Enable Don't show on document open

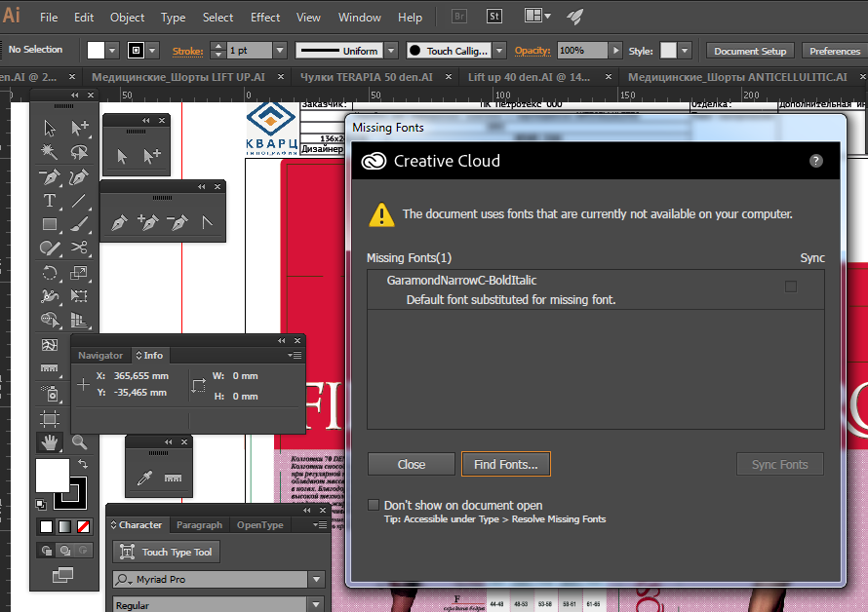click(x=374, y=505)
